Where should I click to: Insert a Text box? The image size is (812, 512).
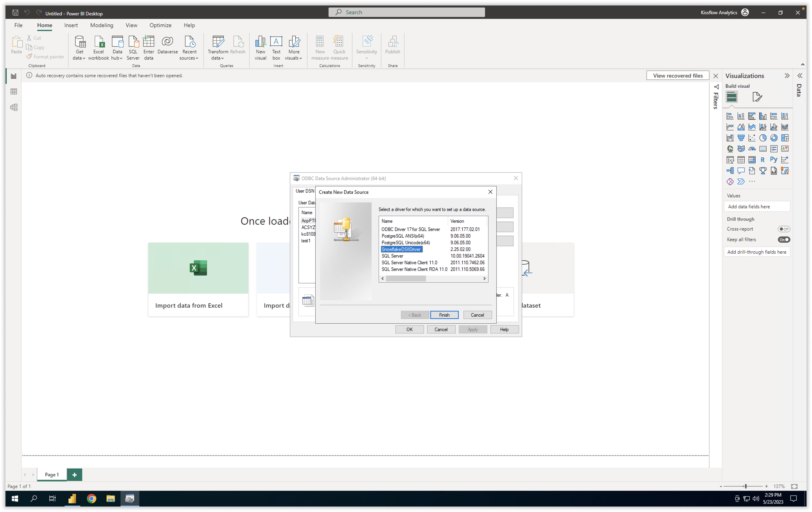276,48
